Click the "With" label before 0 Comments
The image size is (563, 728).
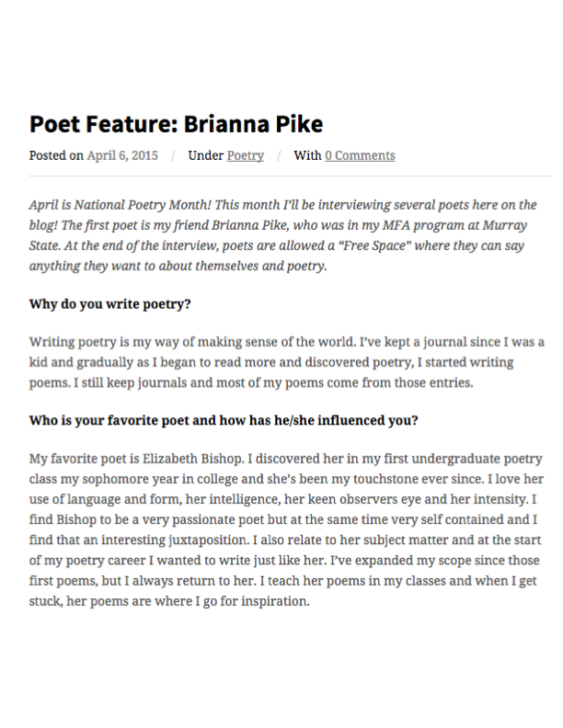(307, 155)
